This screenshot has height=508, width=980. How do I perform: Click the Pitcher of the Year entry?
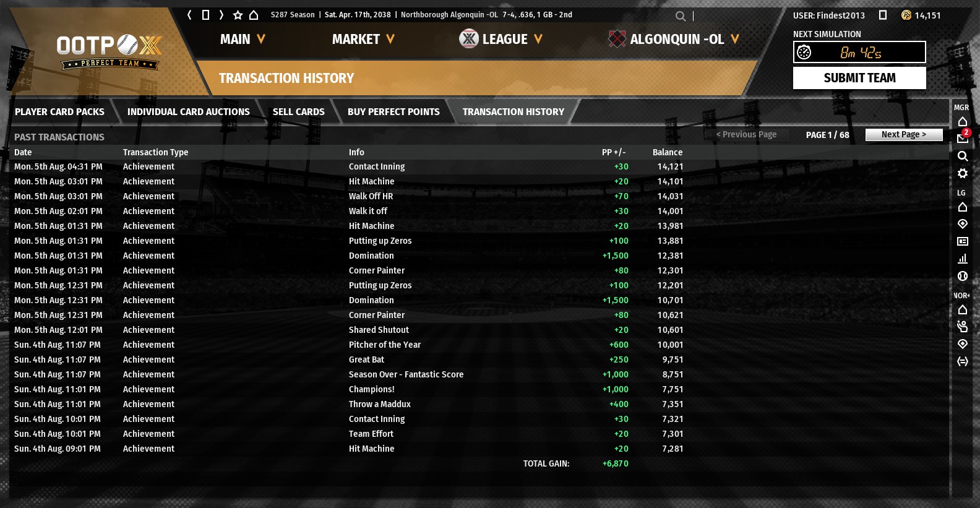point(384,345)
